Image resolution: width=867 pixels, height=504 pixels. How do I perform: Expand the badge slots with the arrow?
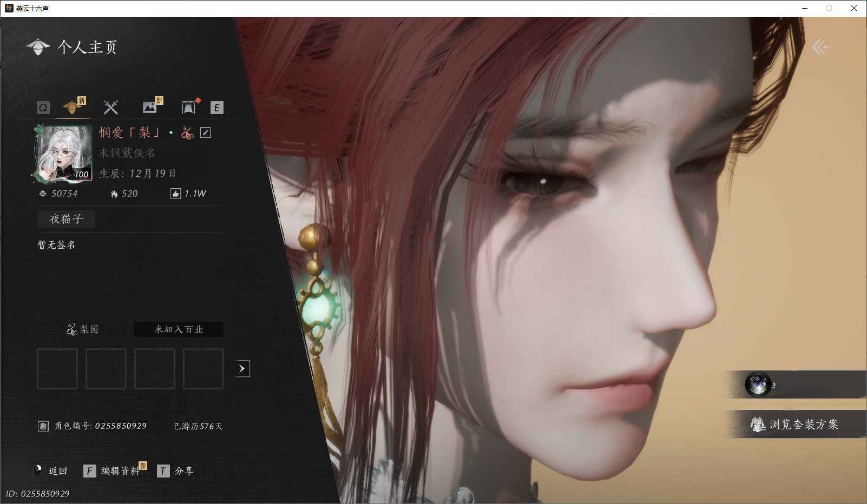click(x=242, y=369)
